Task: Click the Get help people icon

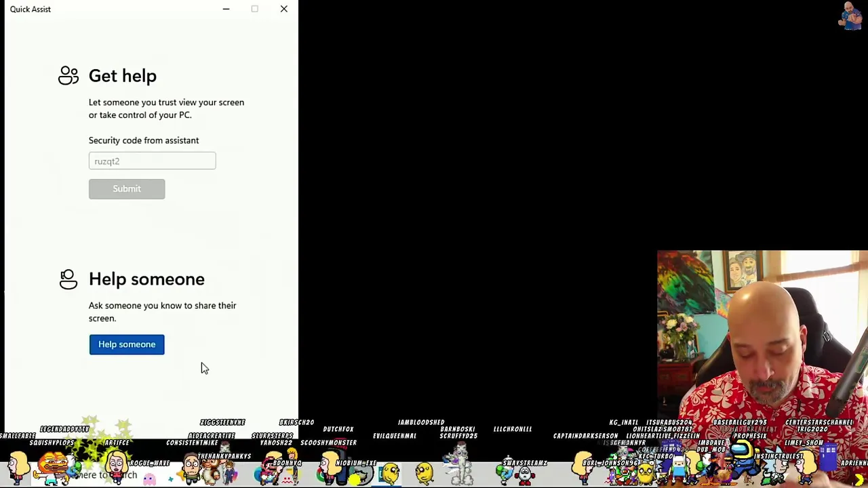Action: point(68,75)
